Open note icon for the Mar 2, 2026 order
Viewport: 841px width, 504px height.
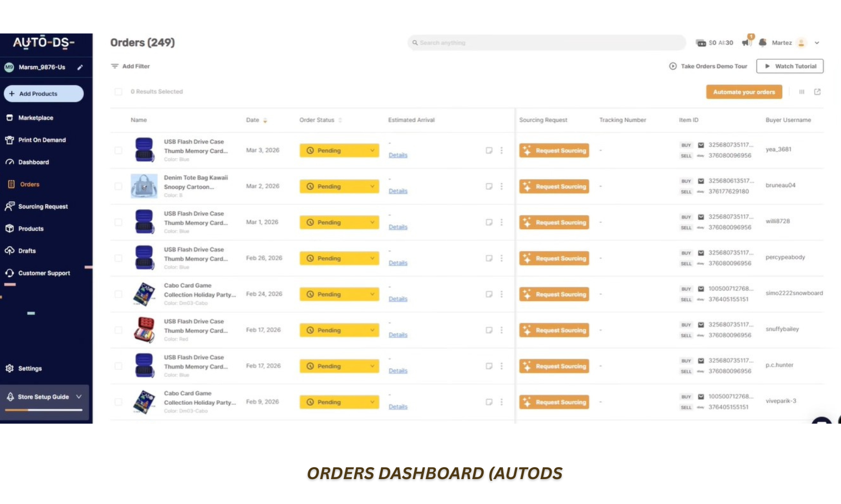coord(489,186)
